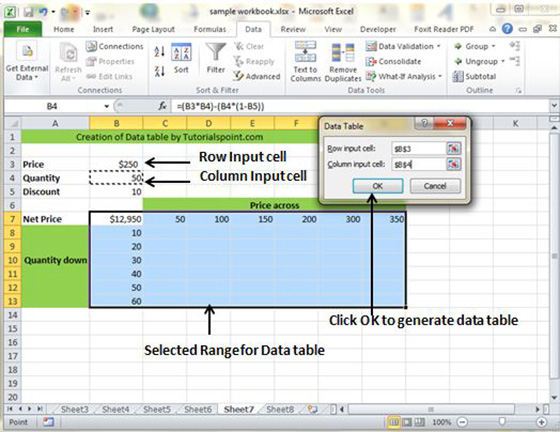Click the formula bar text
Viewport: 560px width, 432px height.
[x=220, y=106]
